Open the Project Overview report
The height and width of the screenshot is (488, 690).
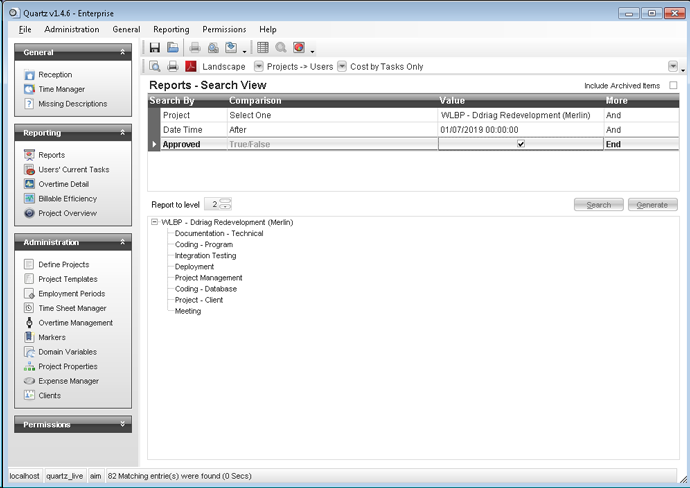(x=67, y=213)
